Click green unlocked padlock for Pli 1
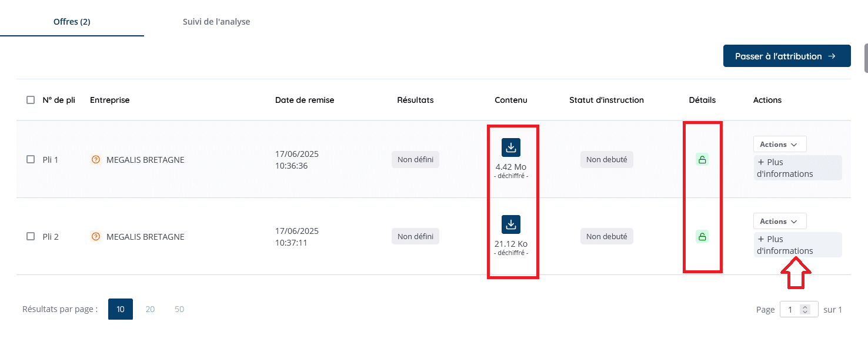 click(702, 159)
